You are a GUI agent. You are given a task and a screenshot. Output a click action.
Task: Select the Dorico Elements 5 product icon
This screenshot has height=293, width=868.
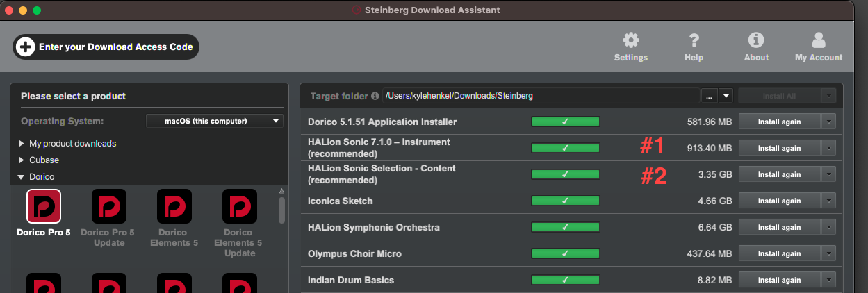[174, 206]
